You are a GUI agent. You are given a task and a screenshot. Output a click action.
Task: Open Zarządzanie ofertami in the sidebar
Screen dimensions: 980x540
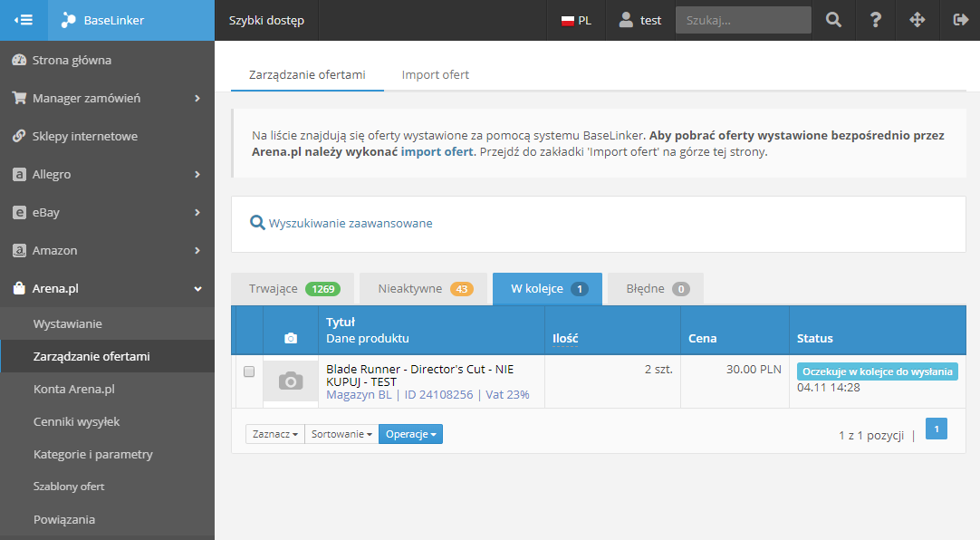[x=108, y=356]
